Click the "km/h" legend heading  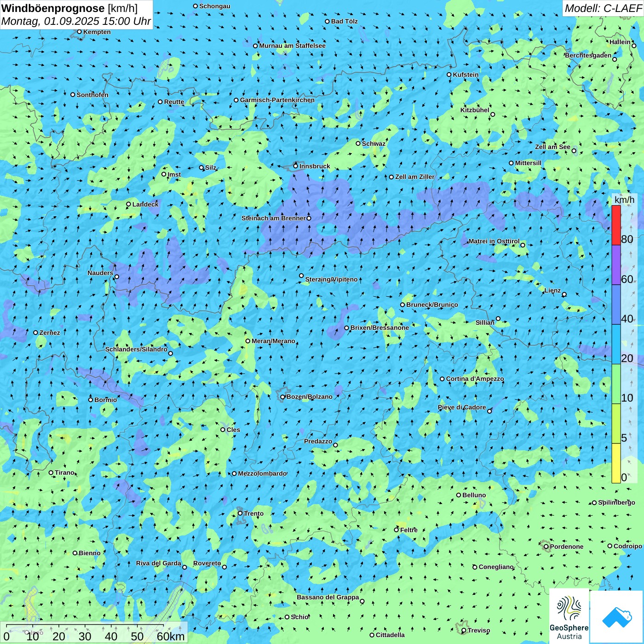click(624, 200)
